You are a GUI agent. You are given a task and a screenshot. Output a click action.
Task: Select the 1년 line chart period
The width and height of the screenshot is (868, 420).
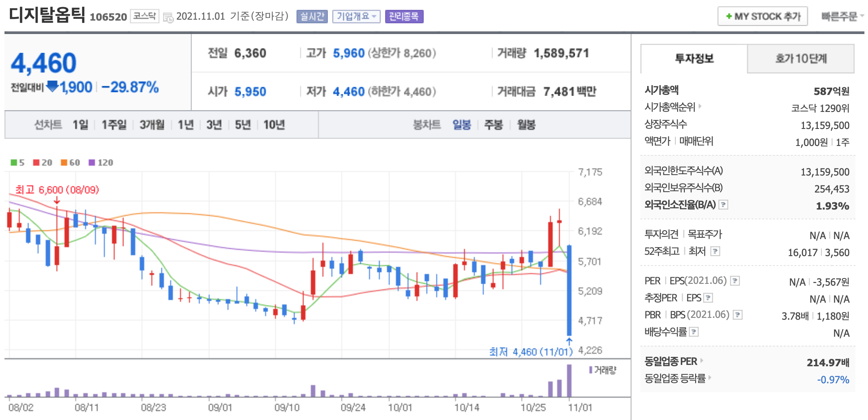click(185, 124)
